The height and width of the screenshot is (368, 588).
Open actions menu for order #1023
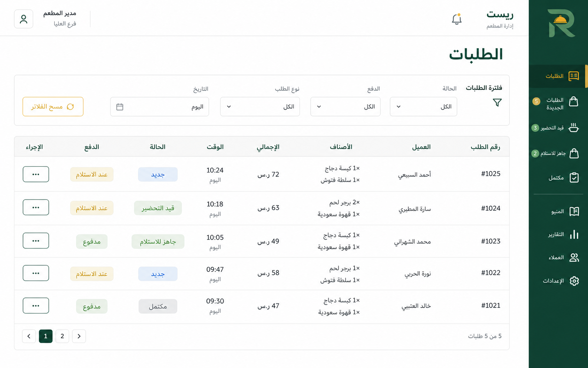(x=36, y=241)
